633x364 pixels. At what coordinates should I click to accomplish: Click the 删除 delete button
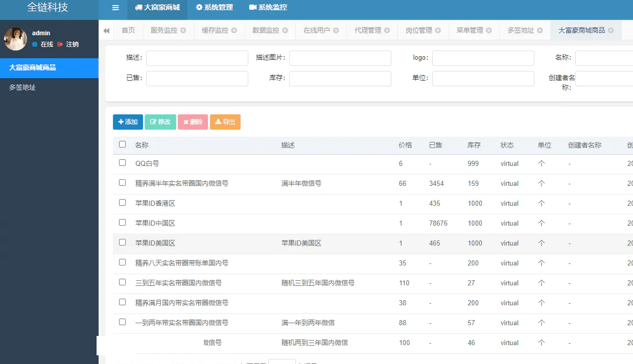[x=193, y=122]
